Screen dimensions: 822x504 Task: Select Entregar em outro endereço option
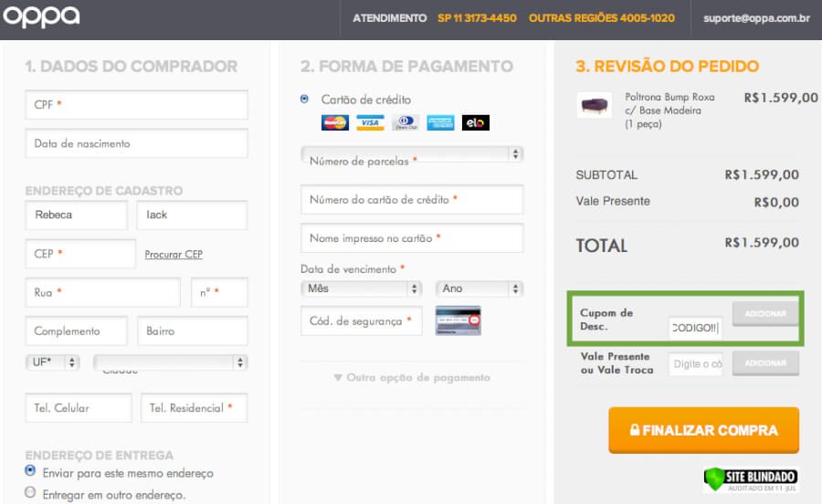coord(31,493)
